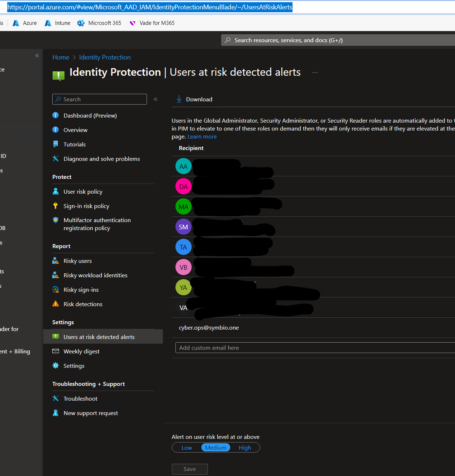The height and width of the screenshot is (476, 455).
Task: Click the Identity Protection page title icon
Action: click(58, 75)
